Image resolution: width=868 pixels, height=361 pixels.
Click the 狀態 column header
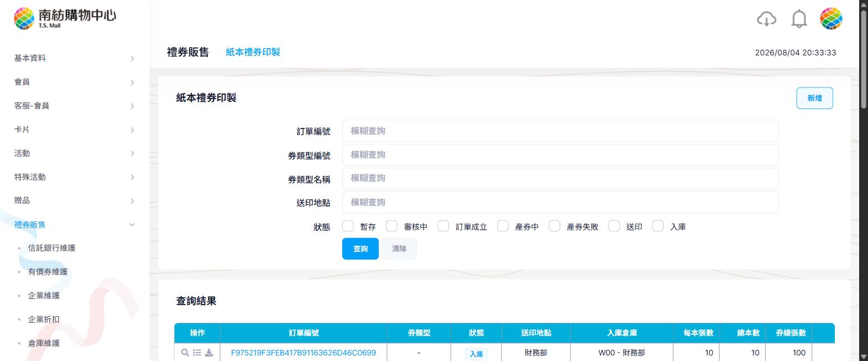(476, 333)
